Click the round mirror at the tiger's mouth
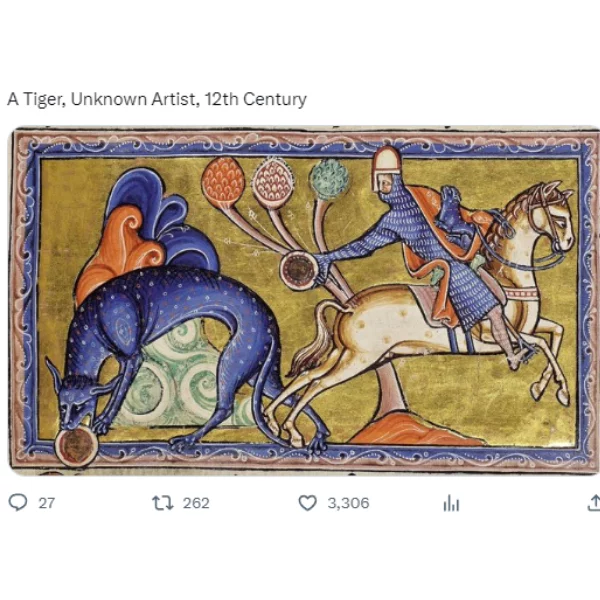The width and height of the screenshot is (600, 600). (77, 447)
